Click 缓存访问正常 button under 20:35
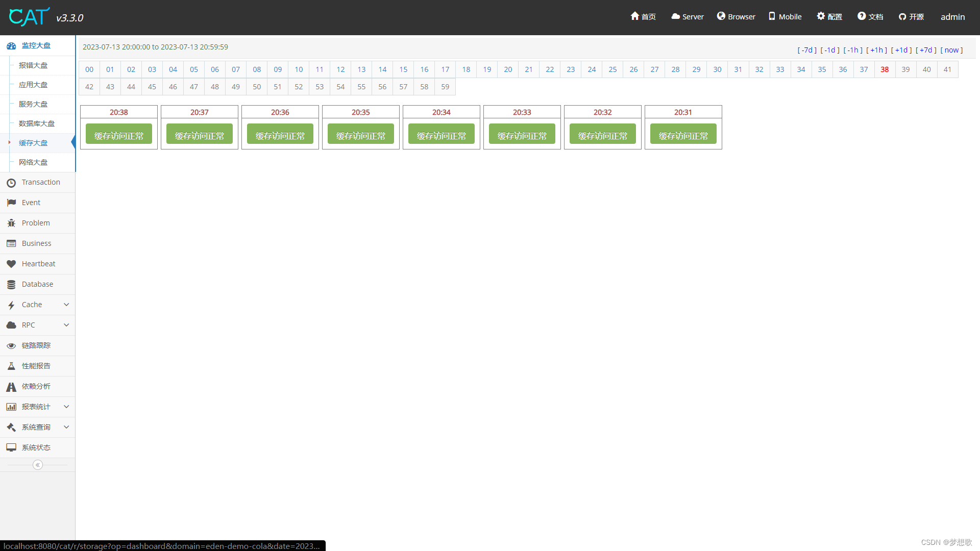The width and height of the screenshot is (980, 551). (361, 134)
